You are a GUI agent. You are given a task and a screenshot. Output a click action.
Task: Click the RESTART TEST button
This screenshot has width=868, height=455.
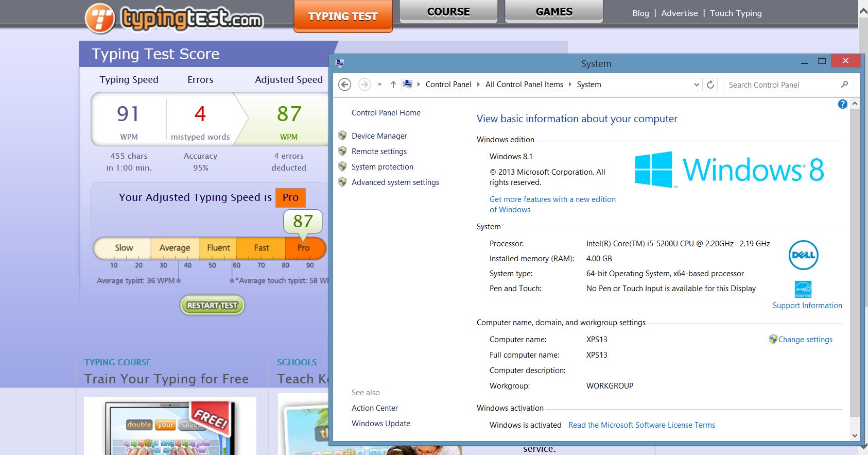[x=212, y=305]
